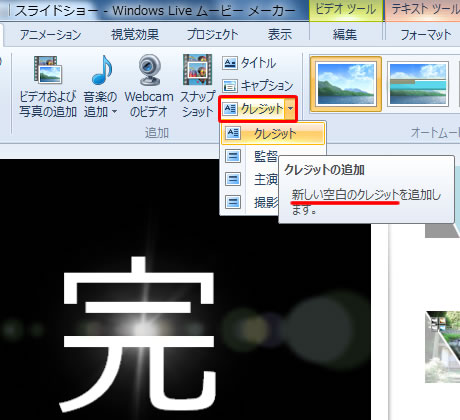The height and width of the screenshot is (420, 460).
Task: Click the テキスト ツール contextual tab header
Action: (423, 10)
